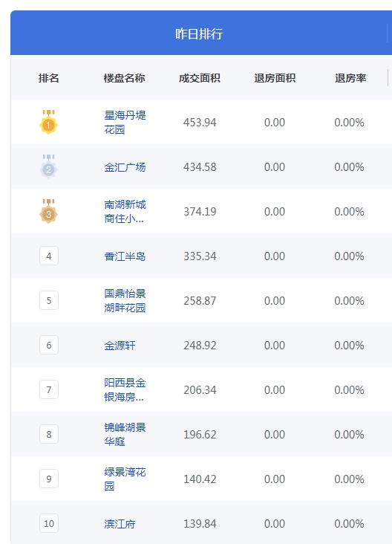
Task: Open the 昨日排行 tab header
Action: click(199, 33)
